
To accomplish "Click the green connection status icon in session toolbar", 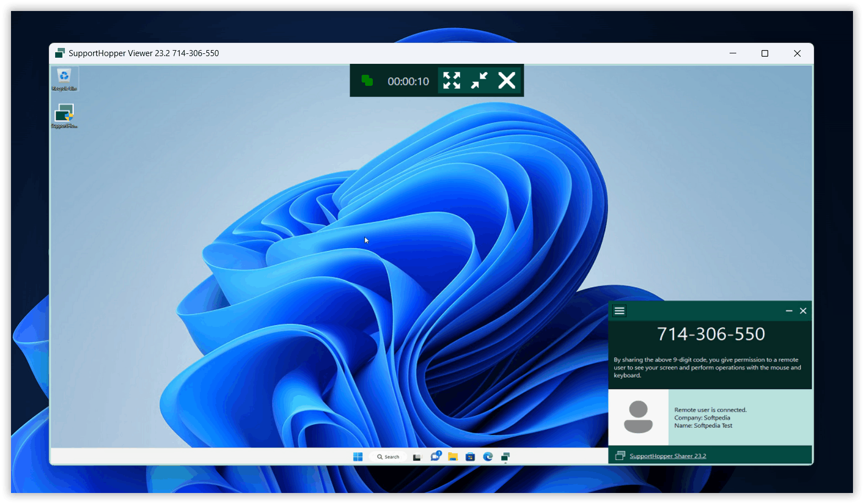I will (367, 81).
